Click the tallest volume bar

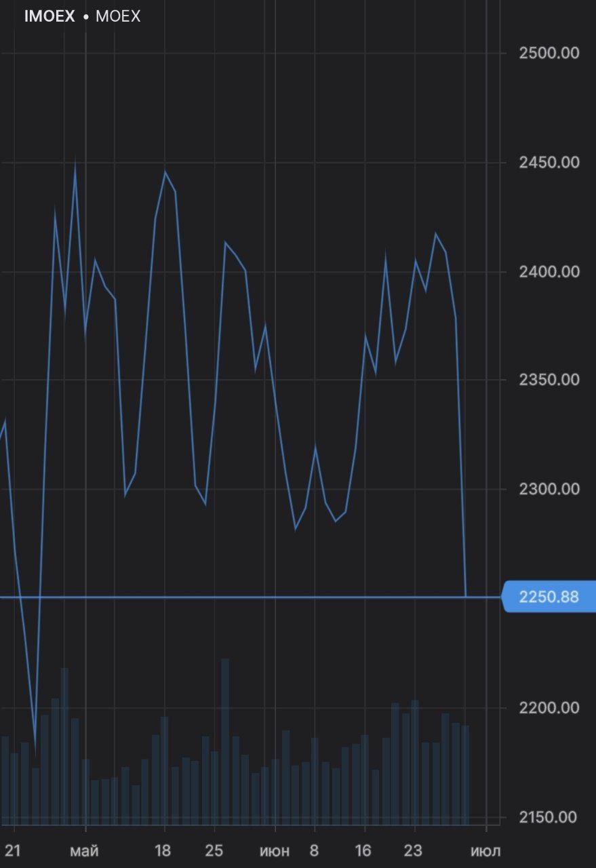click(225, 741)
